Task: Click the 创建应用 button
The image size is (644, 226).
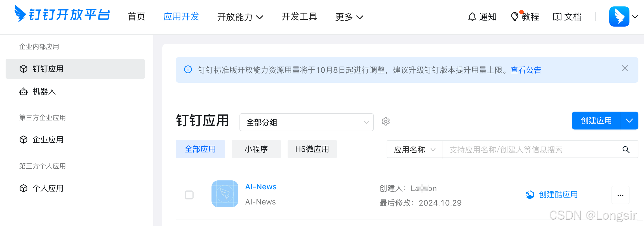Action: (x=596, y=121)
